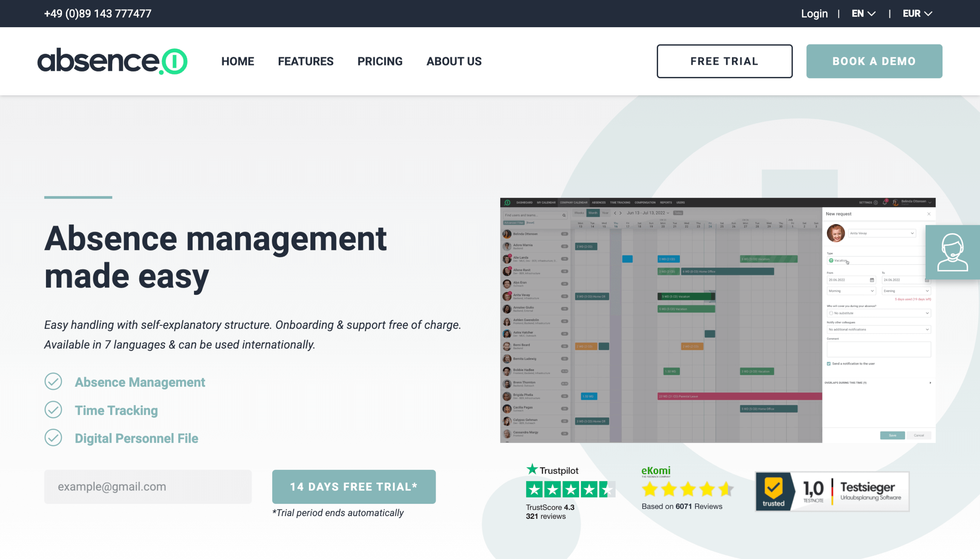Open the Time Tracking feature link
This screenshot has width=980, height=559.
click(x=116, y=410)
